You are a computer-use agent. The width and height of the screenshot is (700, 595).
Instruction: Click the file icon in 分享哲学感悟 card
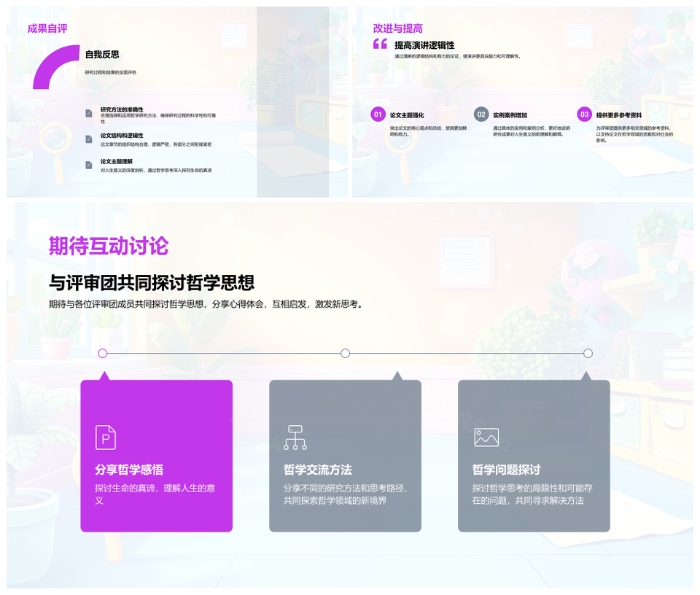pos(106,437)
